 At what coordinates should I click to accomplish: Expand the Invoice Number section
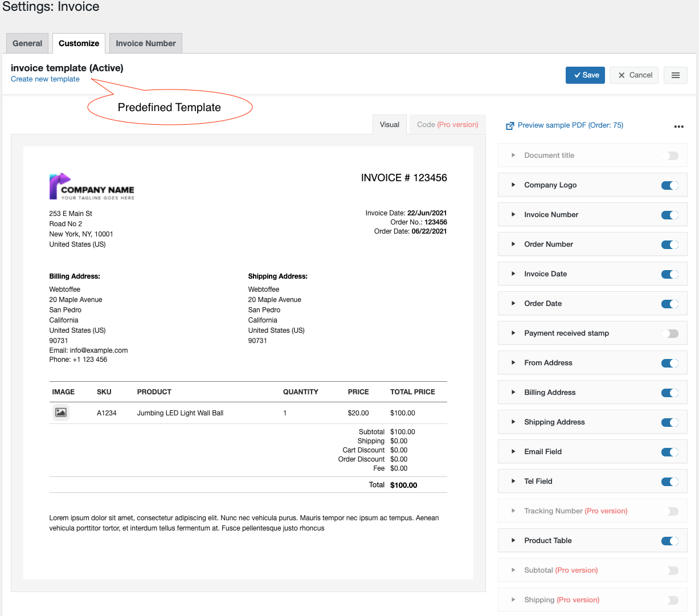(x=513, y=215)
